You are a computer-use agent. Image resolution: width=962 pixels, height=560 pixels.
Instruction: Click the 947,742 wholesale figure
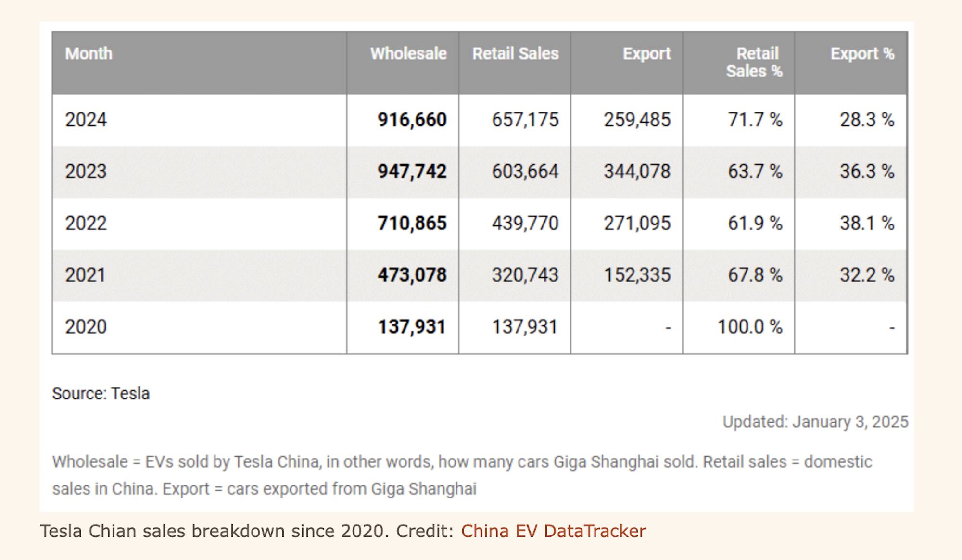coord(412,172)
